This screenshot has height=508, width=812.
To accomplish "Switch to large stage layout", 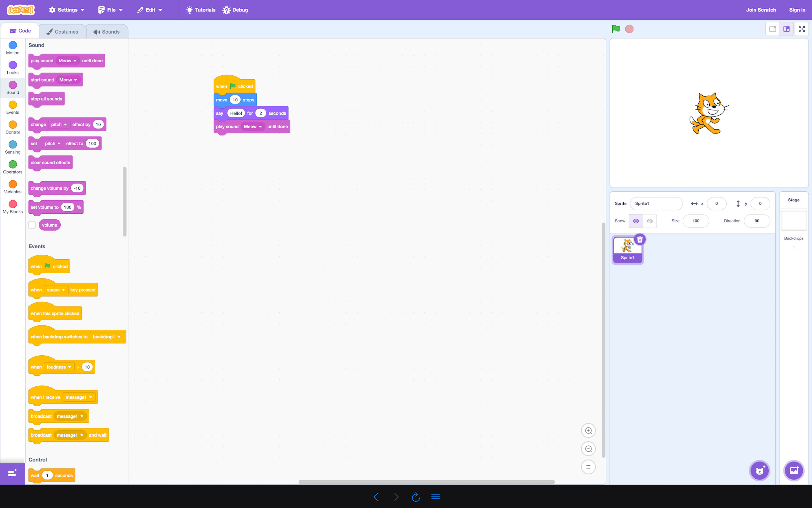I will 786,29.
